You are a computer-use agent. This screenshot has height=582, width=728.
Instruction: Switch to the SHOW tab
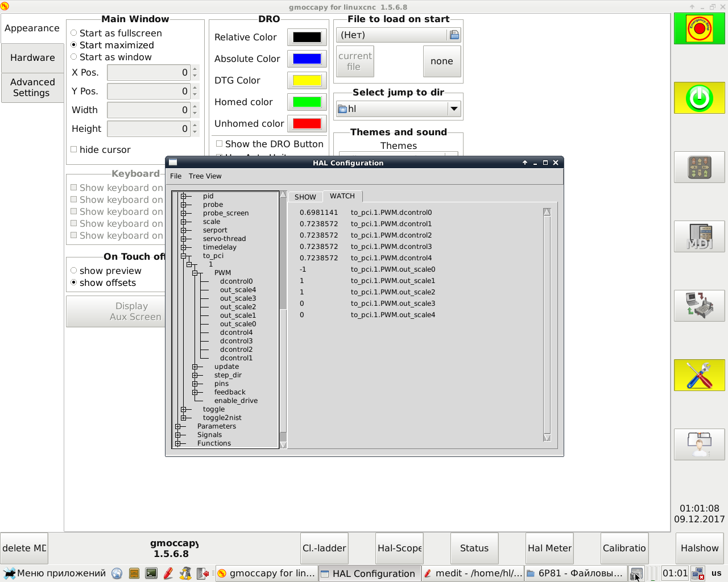tap(305, 197)
